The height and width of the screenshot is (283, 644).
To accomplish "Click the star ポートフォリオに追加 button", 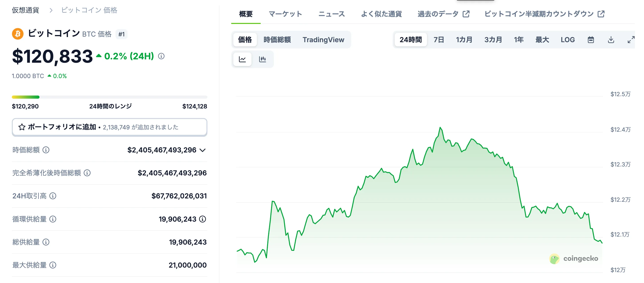I will [x=109, y=127].
